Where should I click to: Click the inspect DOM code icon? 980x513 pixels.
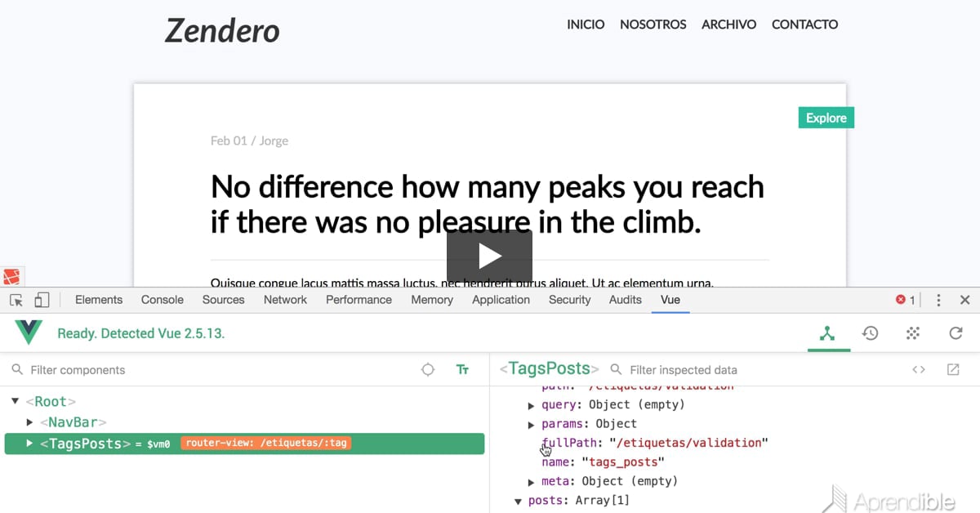[x=919, y=370]
